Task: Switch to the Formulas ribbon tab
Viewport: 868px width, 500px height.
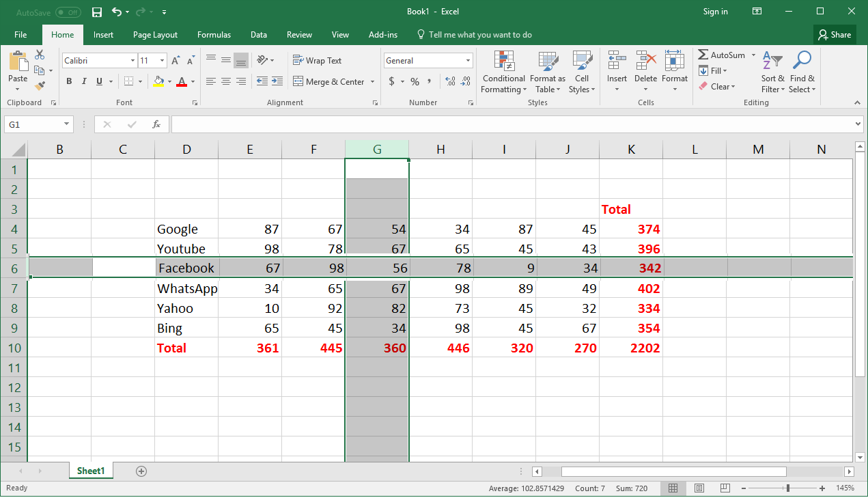Action: [x=214, y=34]
